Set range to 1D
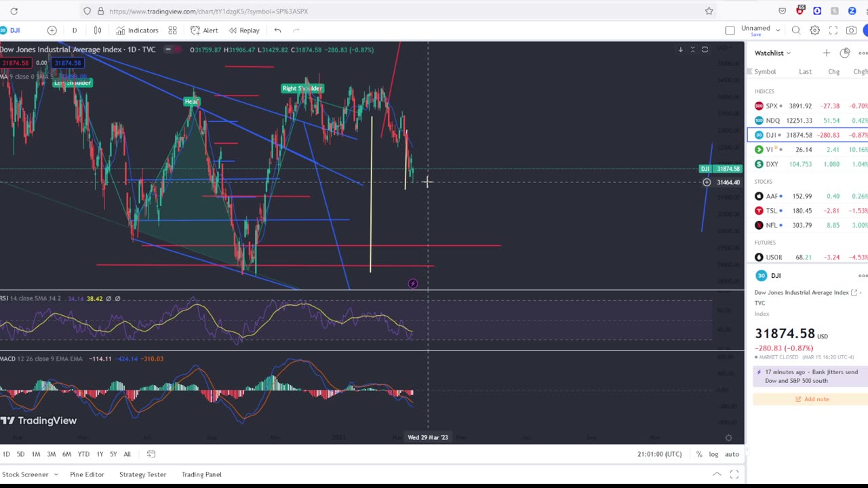Screen dimensions: 868x488 6,454
